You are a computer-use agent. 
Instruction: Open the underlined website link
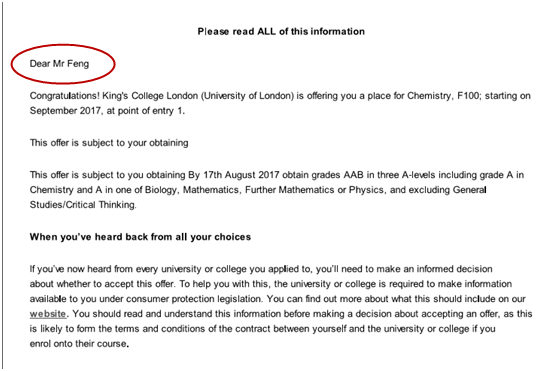coord(48,314)
